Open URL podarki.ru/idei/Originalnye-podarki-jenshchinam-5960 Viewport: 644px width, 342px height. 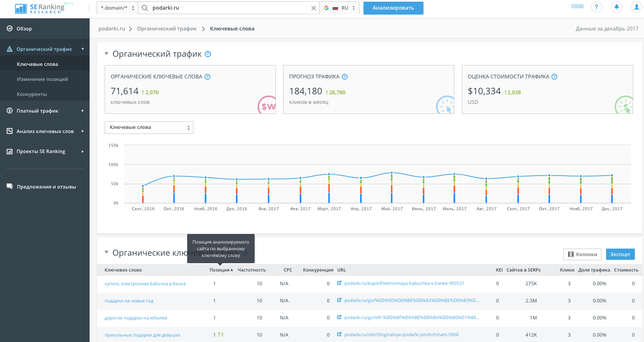point(401,334)
